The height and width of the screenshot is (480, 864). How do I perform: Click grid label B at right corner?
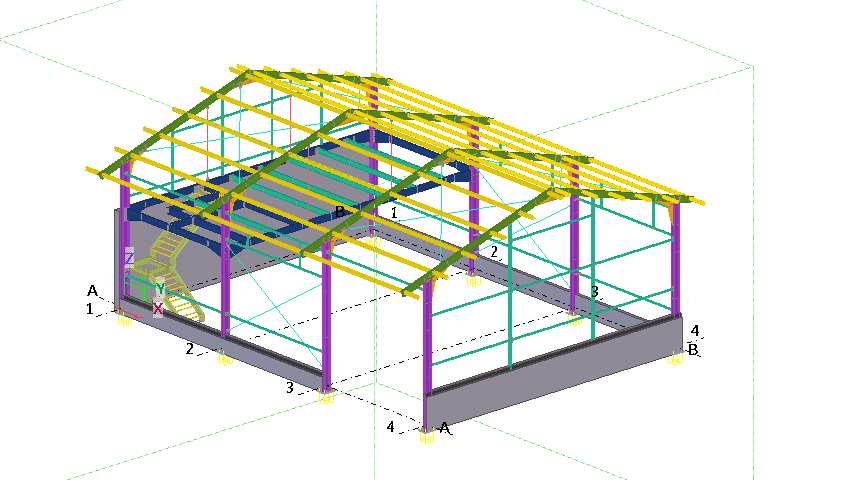[692, 350]
